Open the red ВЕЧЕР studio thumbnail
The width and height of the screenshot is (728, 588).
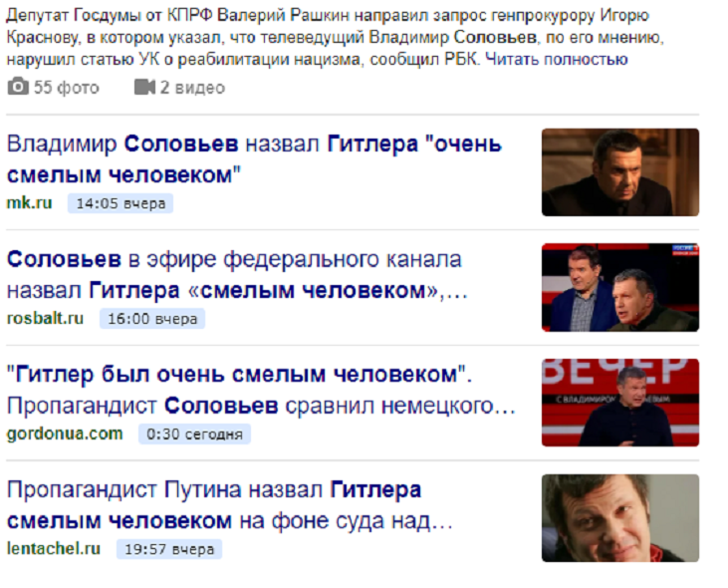coord(619,403)
